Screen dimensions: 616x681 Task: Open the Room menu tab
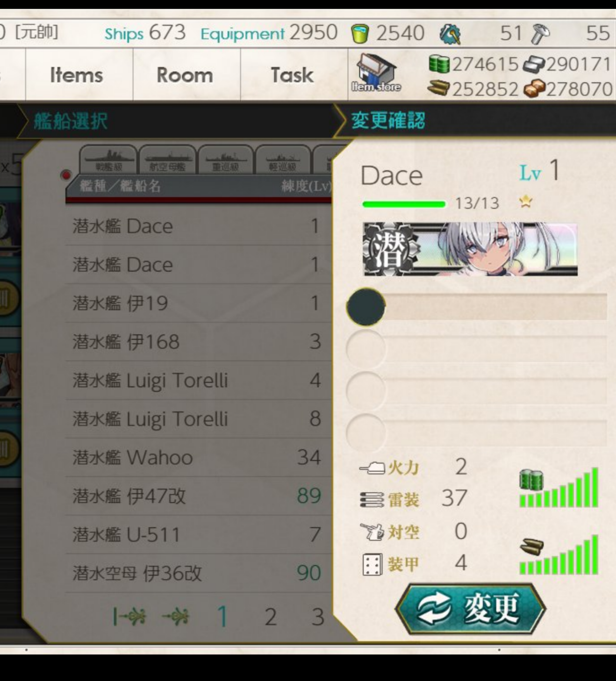[x=185, y=75]
